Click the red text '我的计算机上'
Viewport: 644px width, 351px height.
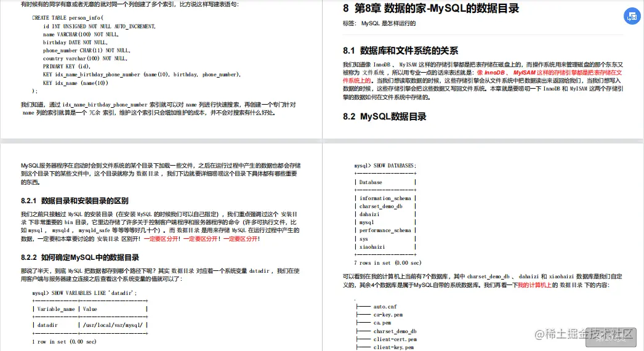pyautogui.click(x=534, y=285)
